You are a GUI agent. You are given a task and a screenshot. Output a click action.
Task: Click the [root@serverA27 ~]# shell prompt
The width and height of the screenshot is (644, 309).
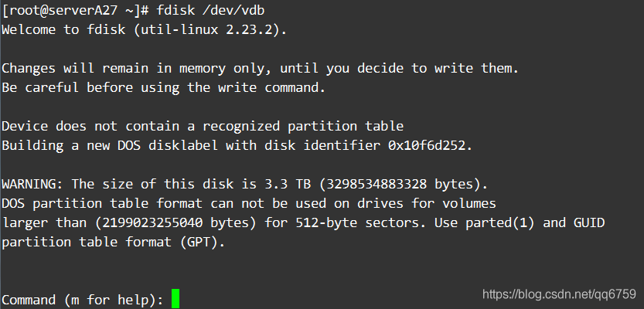[x=74, y=10]
